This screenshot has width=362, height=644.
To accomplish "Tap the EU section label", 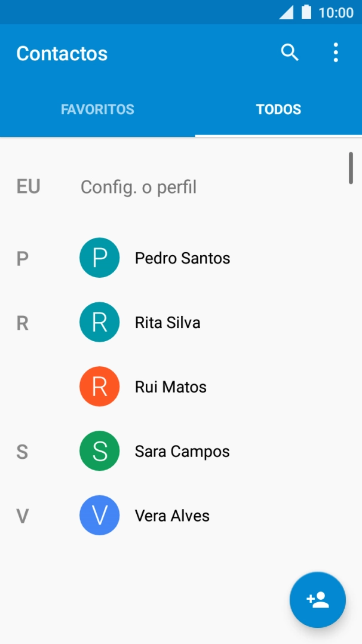I will click(27, 186).
